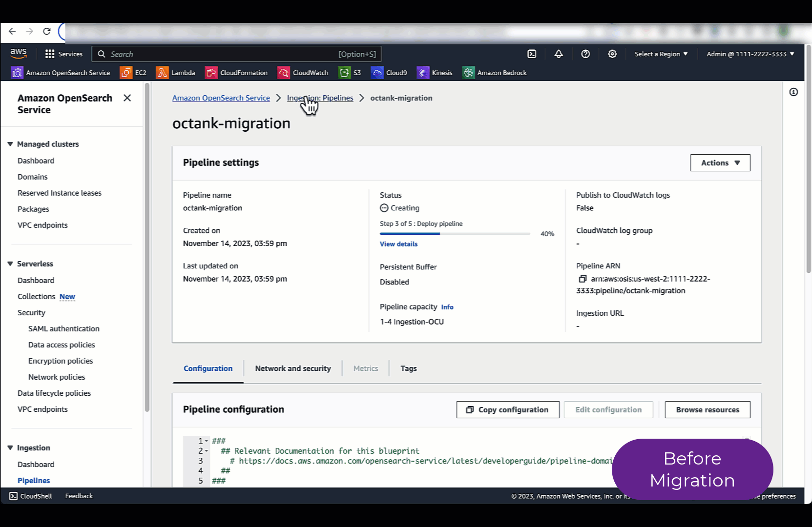
Task: Switch to the Metrics tab
Action: [x=366, y=368]
